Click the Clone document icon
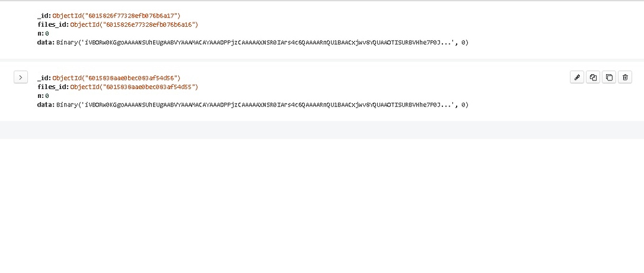 pyautogui.click(x=609, y=77)
